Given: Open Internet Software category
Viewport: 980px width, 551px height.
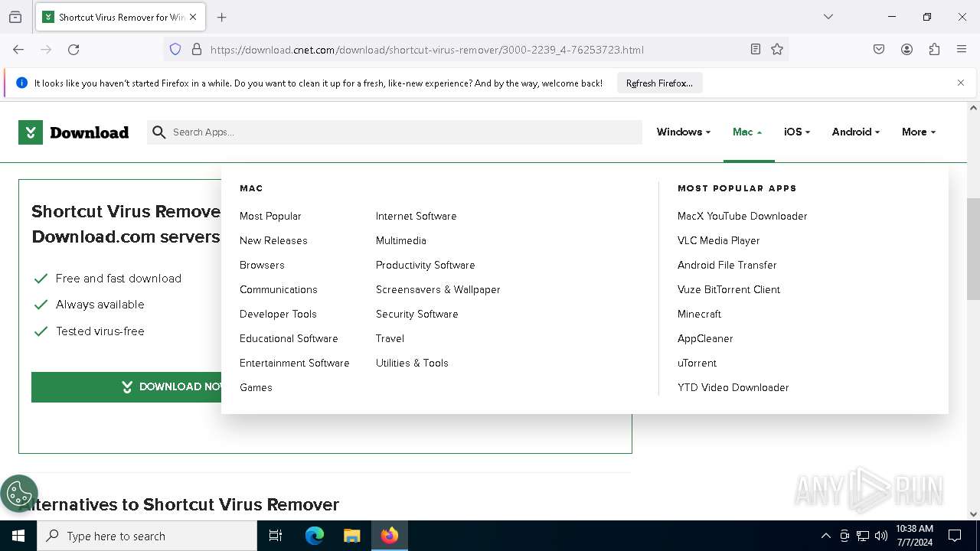Looking at the screenshot, I should click(416, 216).
